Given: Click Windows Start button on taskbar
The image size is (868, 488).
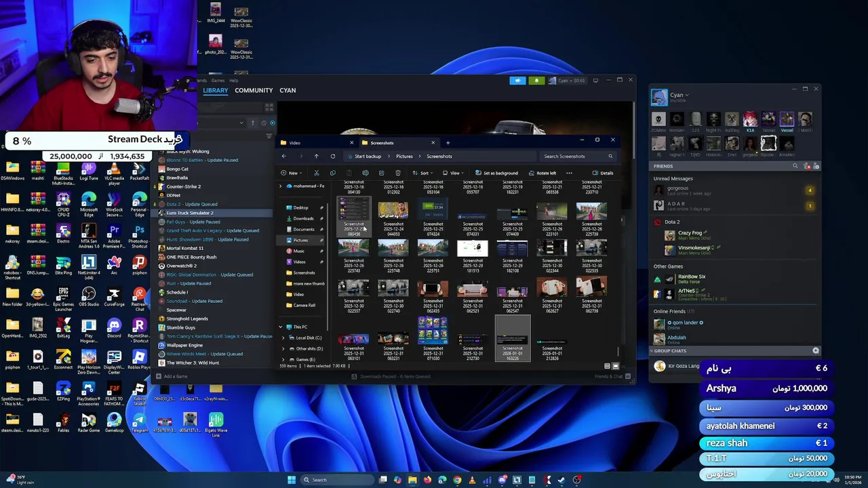Looking at the screenshot, I should tap(292, 480).
